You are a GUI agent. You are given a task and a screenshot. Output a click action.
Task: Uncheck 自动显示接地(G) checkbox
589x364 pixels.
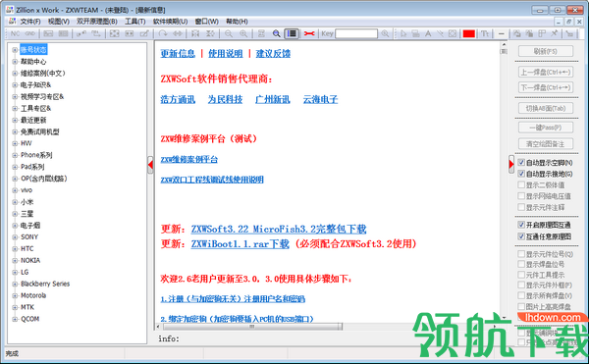click(x=521, y=174)
